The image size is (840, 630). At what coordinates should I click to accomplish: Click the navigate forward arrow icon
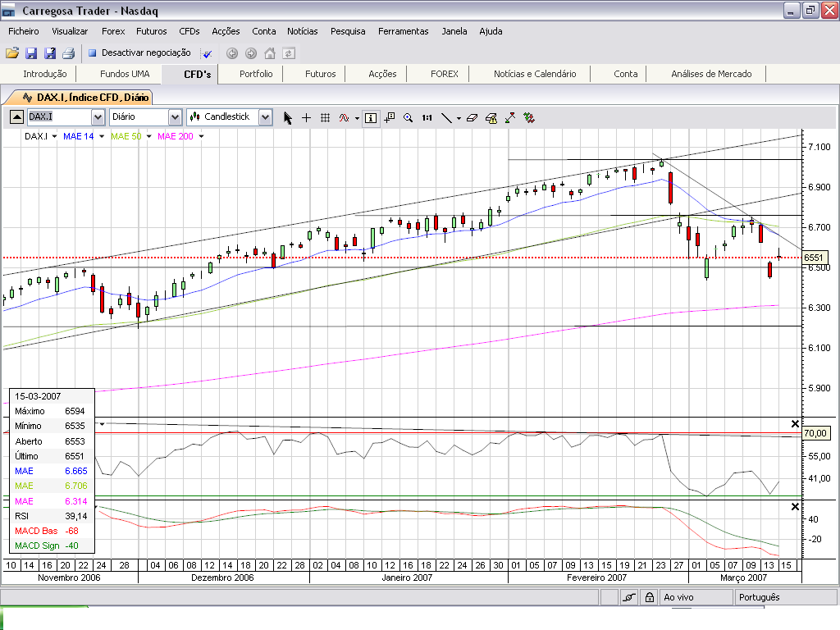tap(251, 53)
